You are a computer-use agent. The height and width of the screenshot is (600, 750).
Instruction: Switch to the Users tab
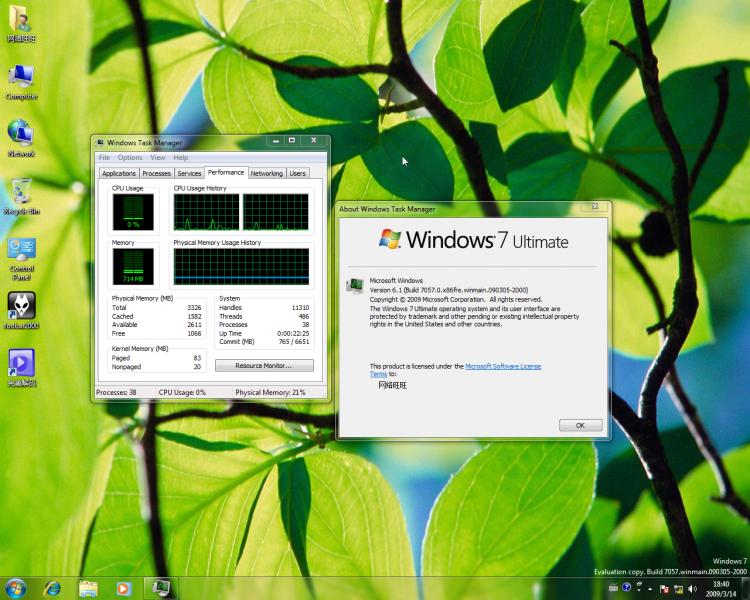tap(297, 173)
